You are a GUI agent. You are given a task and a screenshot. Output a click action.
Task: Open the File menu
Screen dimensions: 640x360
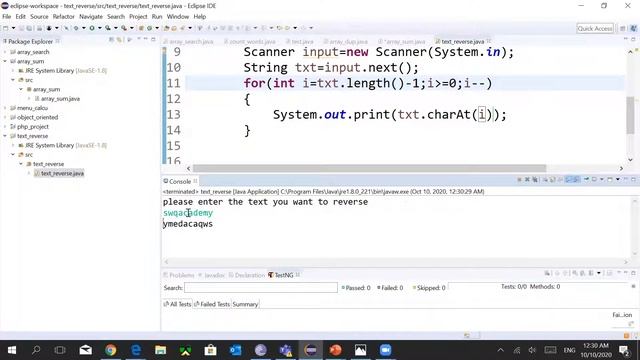[7, 17]
